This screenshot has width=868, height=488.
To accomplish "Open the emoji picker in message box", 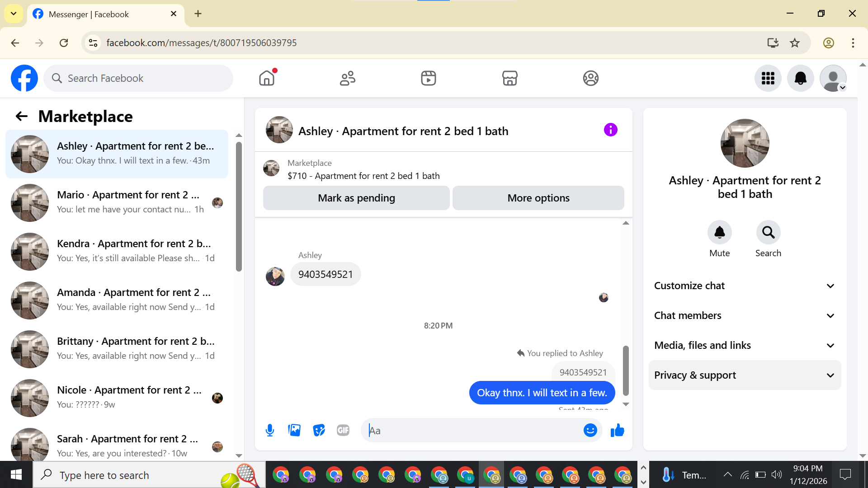I will click(x=590, y=430).
